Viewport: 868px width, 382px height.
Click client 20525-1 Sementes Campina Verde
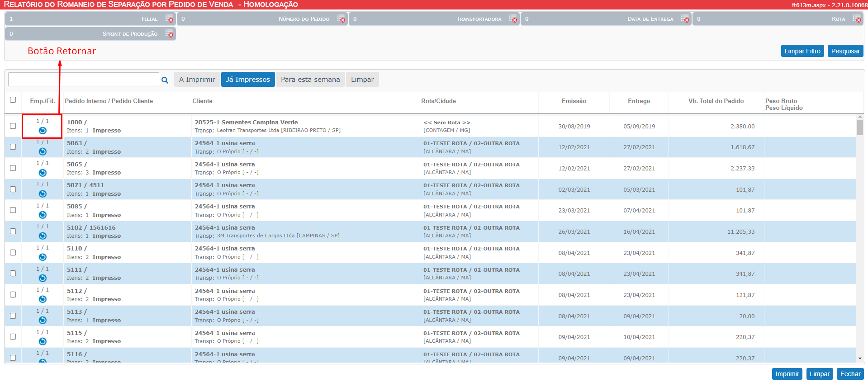click(246, 123)
